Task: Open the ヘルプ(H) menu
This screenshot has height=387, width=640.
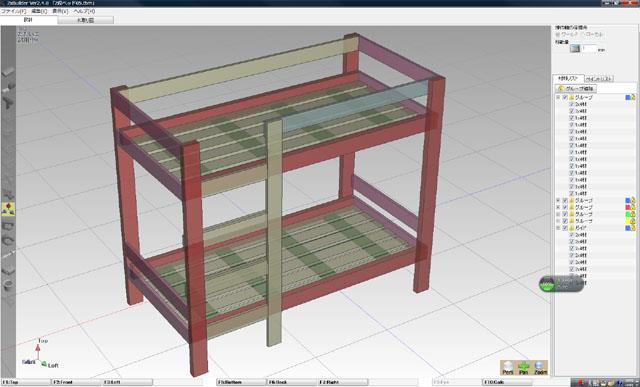Action: click(84, 11)
